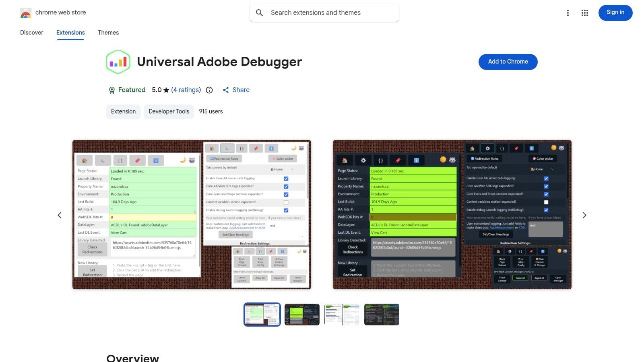Screen dimensions: 644x362
Task: Open the Google apps grid
Action: pos(585,13)
